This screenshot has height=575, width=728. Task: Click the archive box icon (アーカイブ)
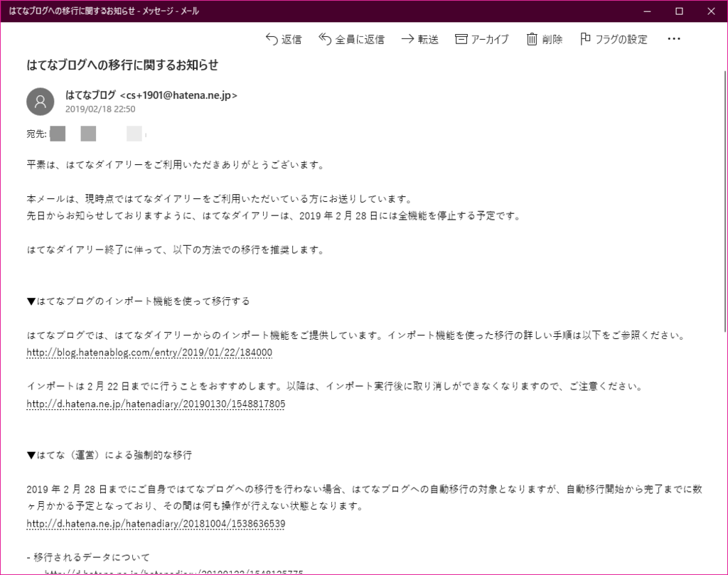tap(461, 39)
